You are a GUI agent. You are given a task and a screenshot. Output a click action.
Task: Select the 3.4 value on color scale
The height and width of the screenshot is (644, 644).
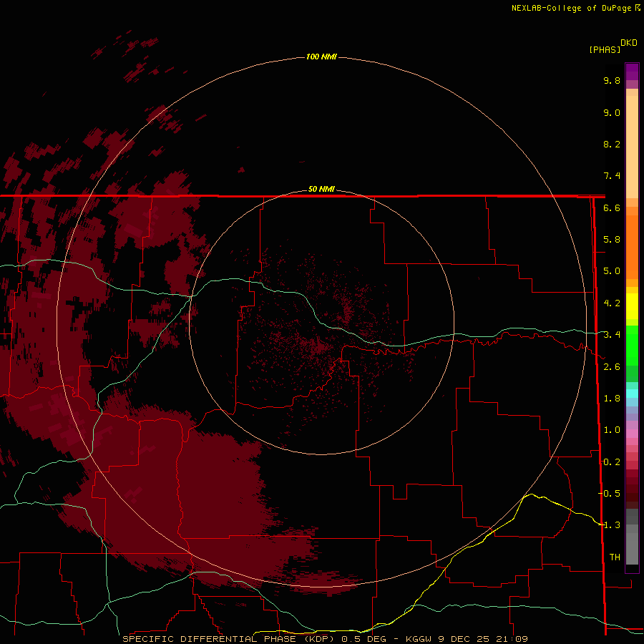click(x=612, y=335)
